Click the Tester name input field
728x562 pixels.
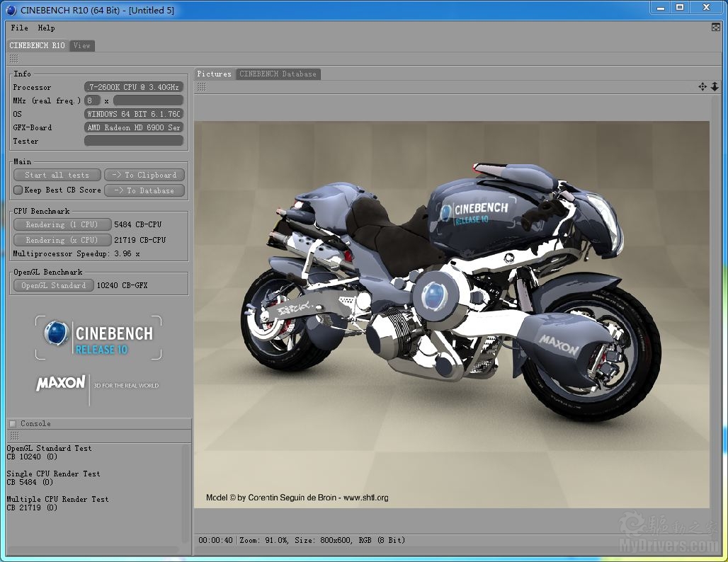pos(134,141)
